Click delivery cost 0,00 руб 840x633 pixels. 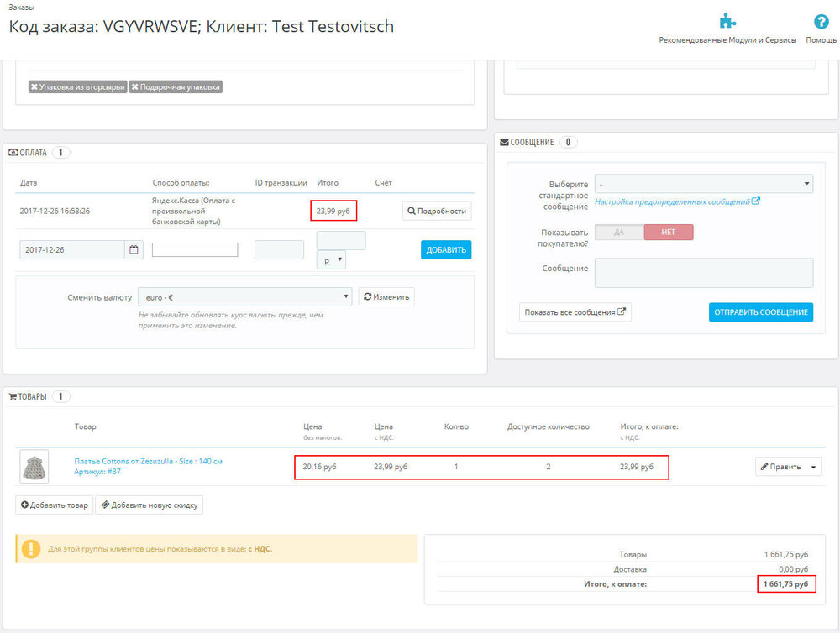coord(793,568)
